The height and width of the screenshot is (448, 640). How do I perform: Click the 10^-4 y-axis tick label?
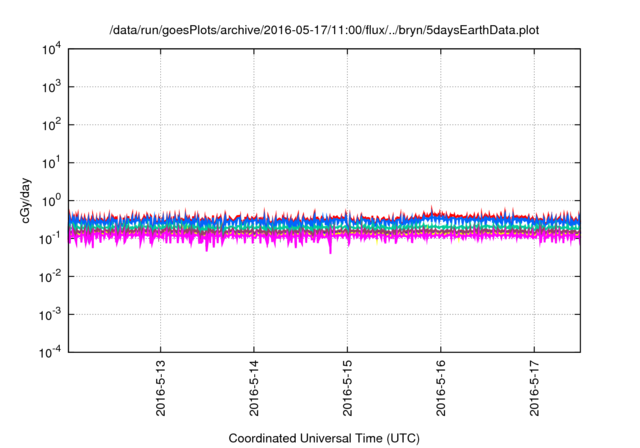pyautogui.click(x=50, y=352)
